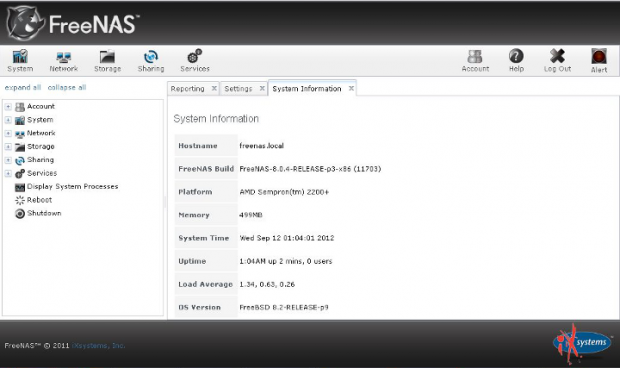Expand the System tree node

coord(8,120)
